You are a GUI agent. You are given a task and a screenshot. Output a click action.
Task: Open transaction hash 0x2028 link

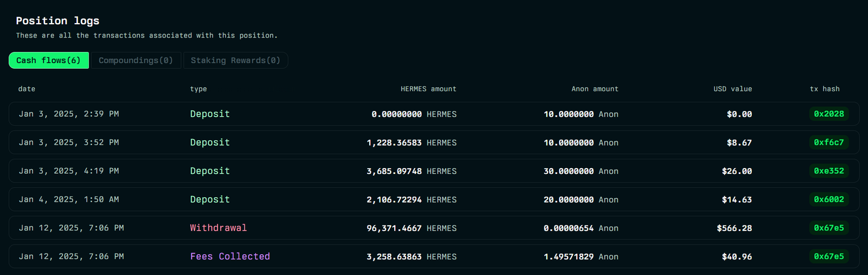pos(829,114)
